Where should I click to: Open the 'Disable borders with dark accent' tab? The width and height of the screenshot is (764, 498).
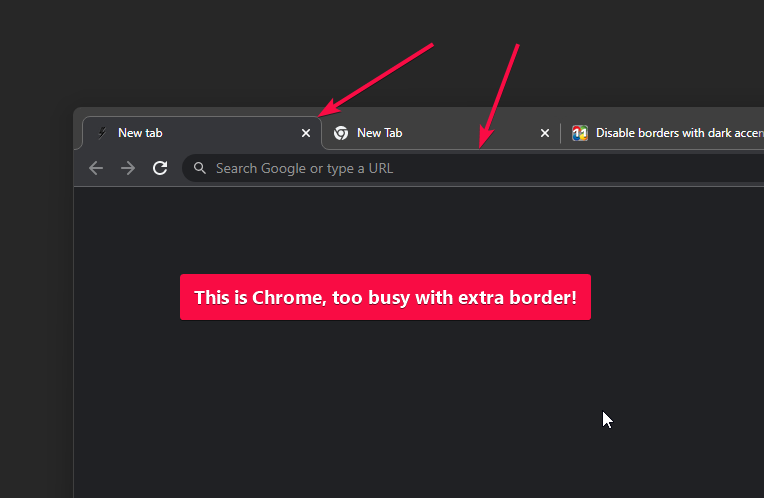tap(663, 133)
